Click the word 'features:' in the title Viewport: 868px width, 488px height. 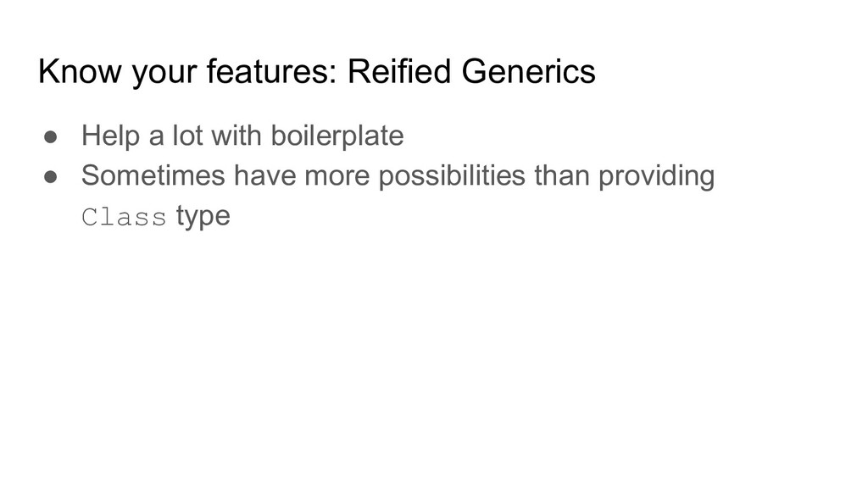pos(272,71)
